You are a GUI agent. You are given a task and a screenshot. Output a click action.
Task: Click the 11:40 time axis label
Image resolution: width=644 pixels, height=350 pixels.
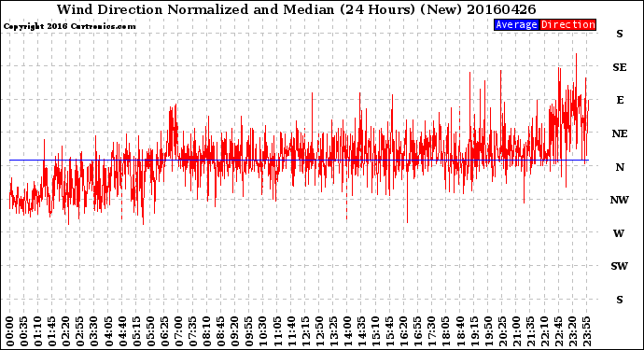click(291, 331)
